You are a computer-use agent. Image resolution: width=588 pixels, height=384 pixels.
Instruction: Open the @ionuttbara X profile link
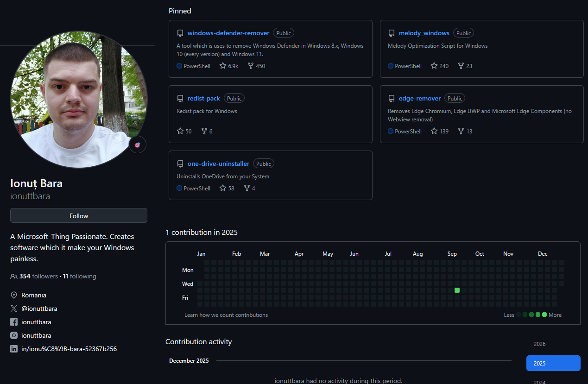click(x=39, y=308)
